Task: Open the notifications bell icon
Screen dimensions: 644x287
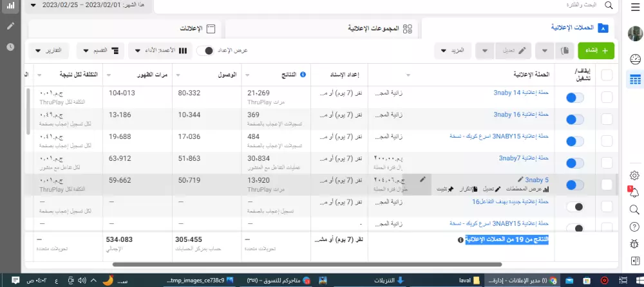Action: (x=634, y=192)
